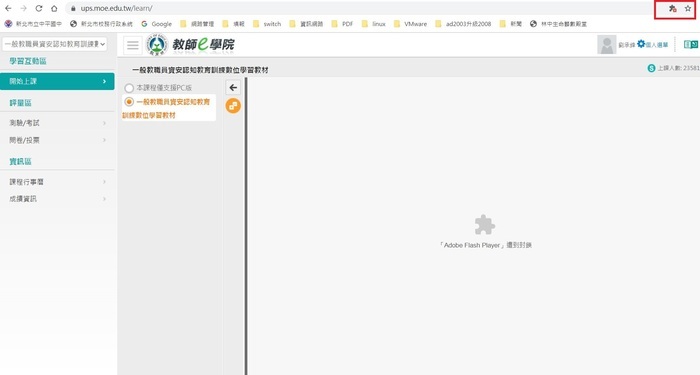Select the 本課程僅支援PC版 radio button

coord(129,88)
